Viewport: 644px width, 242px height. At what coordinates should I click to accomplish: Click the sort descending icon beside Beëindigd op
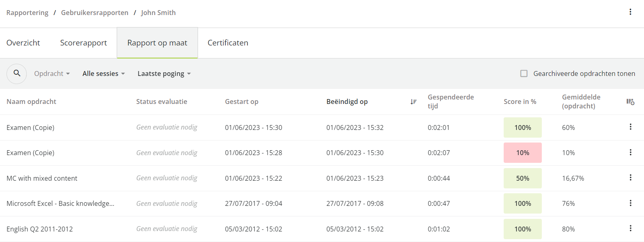pyautogui.click(x=413, y=102)
